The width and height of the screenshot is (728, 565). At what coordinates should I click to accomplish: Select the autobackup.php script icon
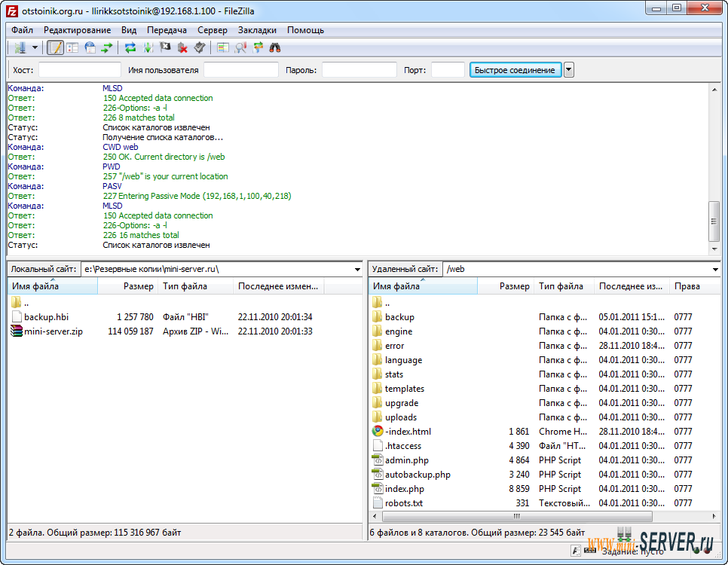coord(378,475)
